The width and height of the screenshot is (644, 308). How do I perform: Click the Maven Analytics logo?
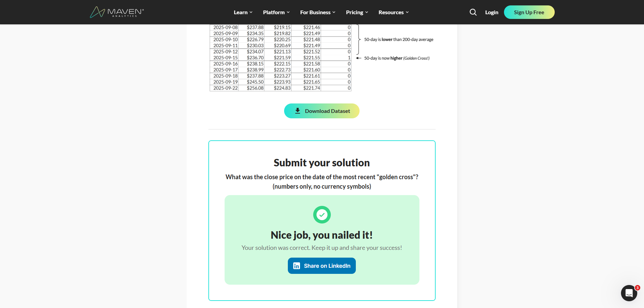(116, 12)
